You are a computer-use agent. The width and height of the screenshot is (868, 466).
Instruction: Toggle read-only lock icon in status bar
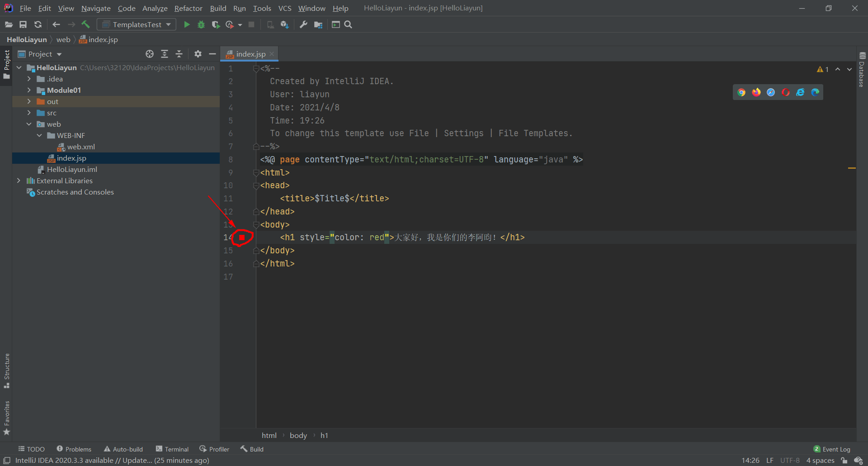click(x=844, y=461)
